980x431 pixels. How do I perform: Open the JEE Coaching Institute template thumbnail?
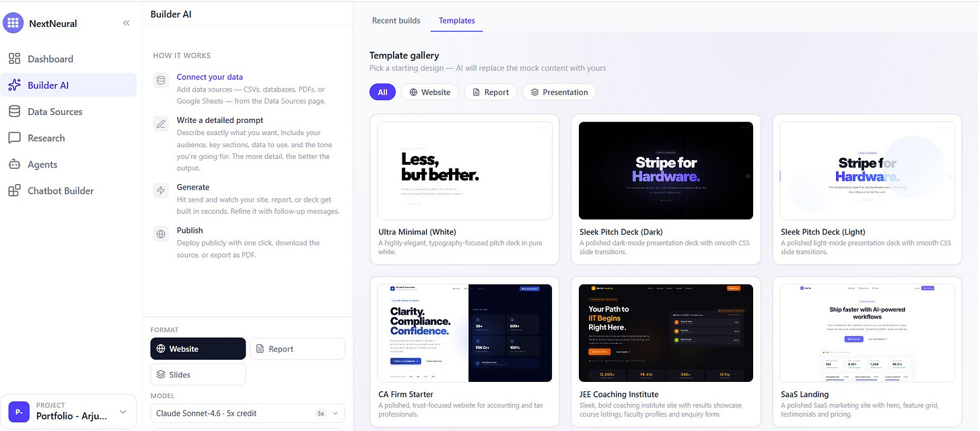(666, 333)
